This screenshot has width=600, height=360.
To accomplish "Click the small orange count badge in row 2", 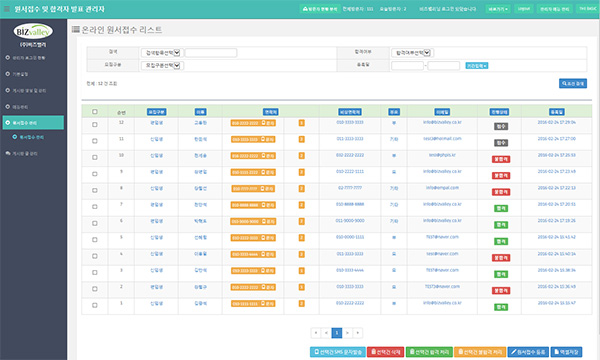I will [x=302, y=287].
